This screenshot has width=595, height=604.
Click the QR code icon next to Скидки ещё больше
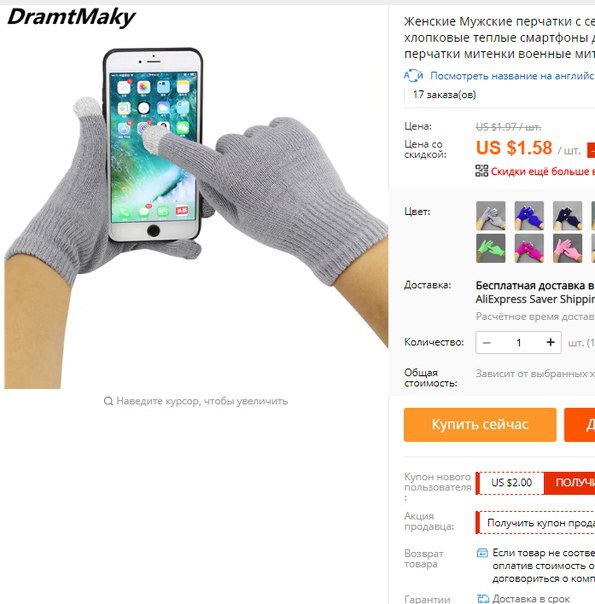pos(481,171)
